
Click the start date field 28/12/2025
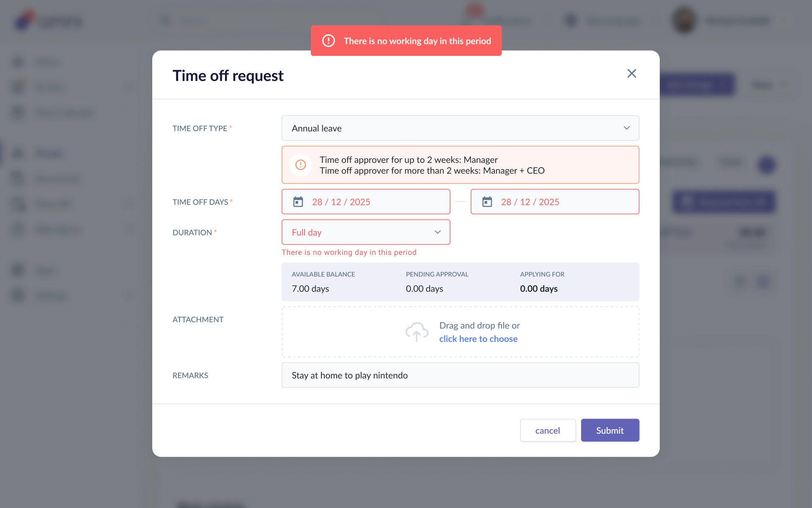coord(366,202)
